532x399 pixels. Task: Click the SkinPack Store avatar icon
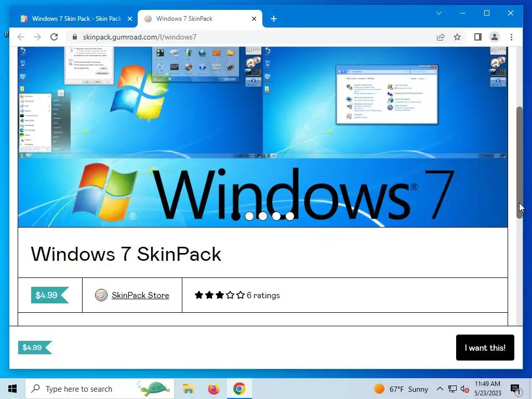pyautogui.click(x=101, y=295)
